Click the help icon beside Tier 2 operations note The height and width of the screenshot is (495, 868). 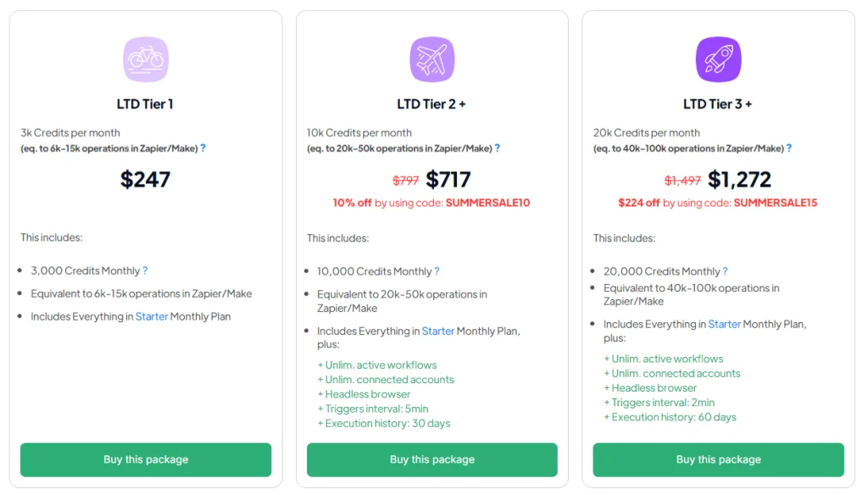pyautogui.click(x=498, y=148)
